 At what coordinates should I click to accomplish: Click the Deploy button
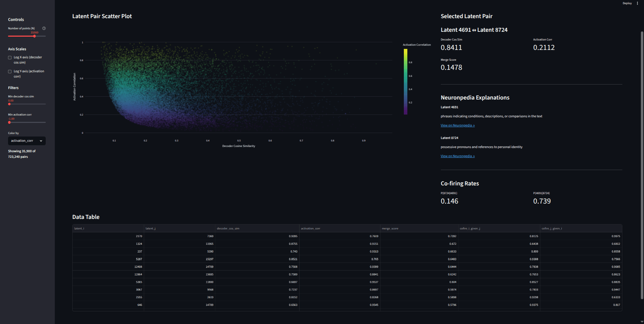(627, 3)
